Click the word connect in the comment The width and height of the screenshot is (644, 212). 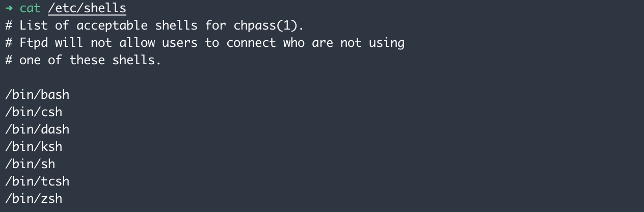[x=251, y=43]
